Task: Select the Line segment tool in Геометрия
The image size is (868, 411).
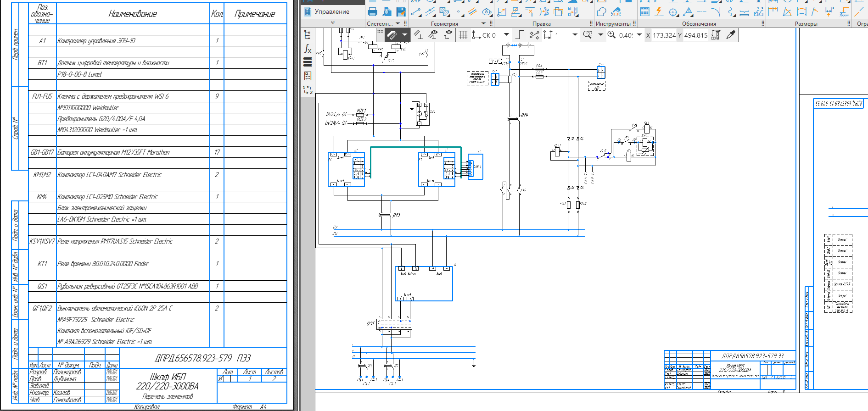Action: click(x=416, y=12)
